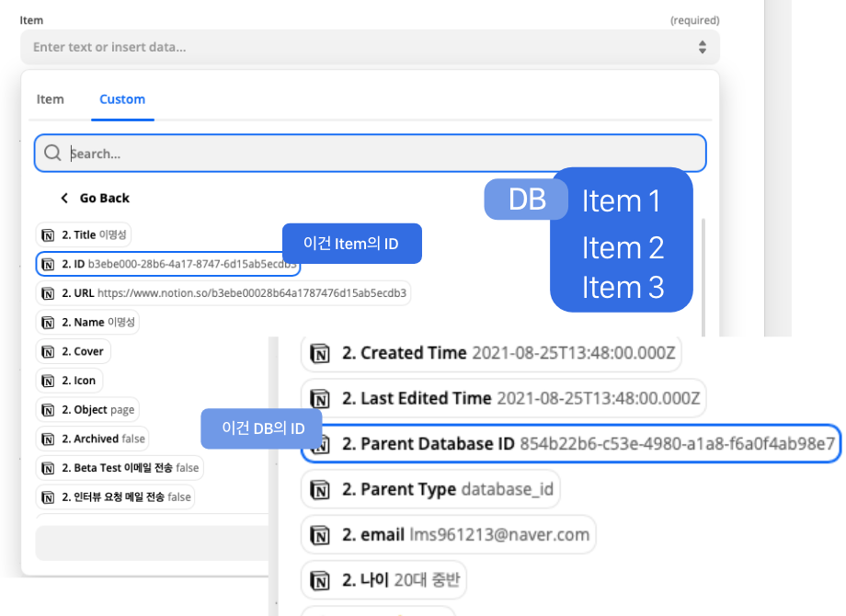Click the back chevron beside Go Back
Image resolution: width=846 pixels, height=616 pixels.
64,198
